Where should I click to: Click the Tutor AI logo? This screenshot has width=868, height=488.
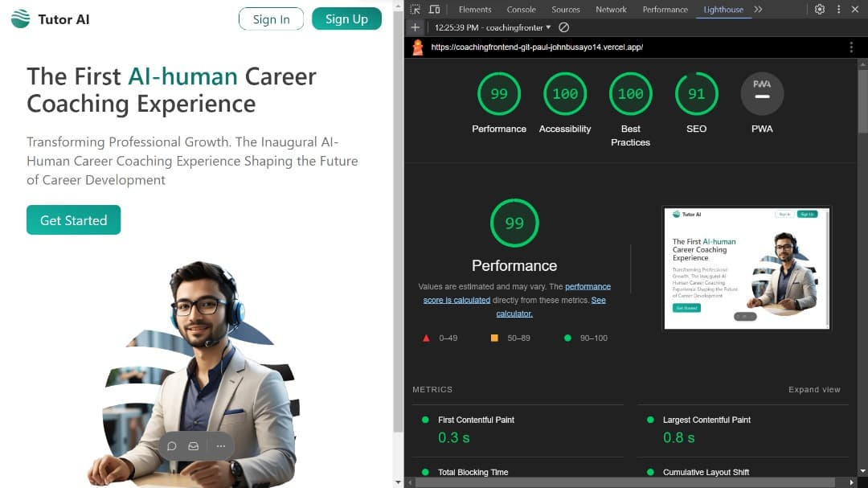click(x=50, y=19)
